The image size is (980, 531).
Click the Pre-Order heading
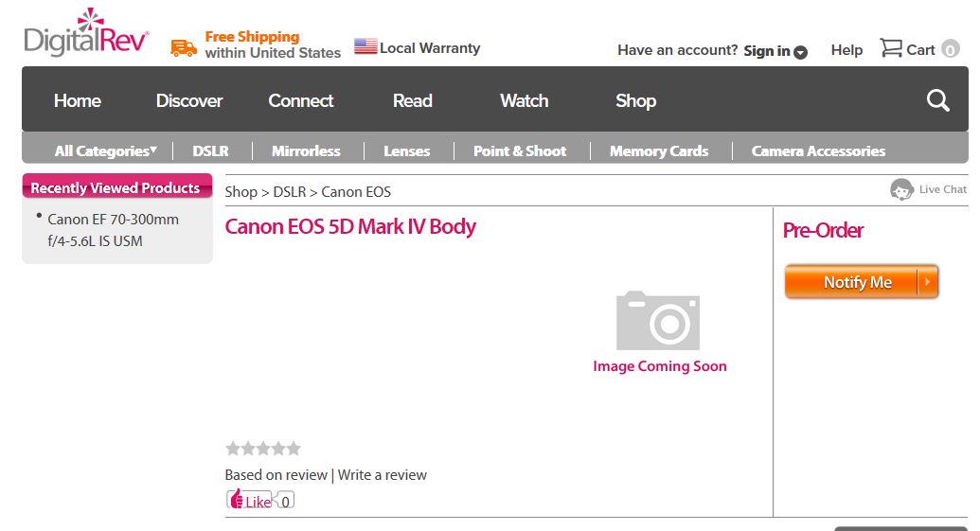point(823,231)
